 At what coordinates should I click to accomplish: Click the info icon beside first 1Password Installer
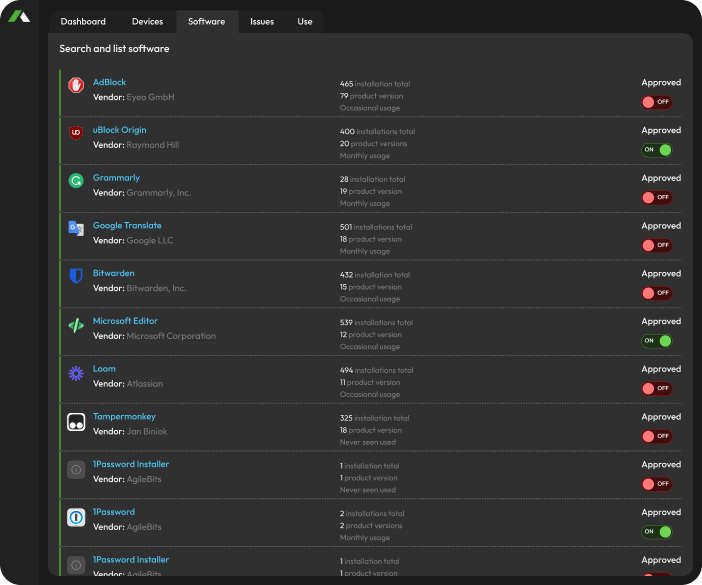76,470
